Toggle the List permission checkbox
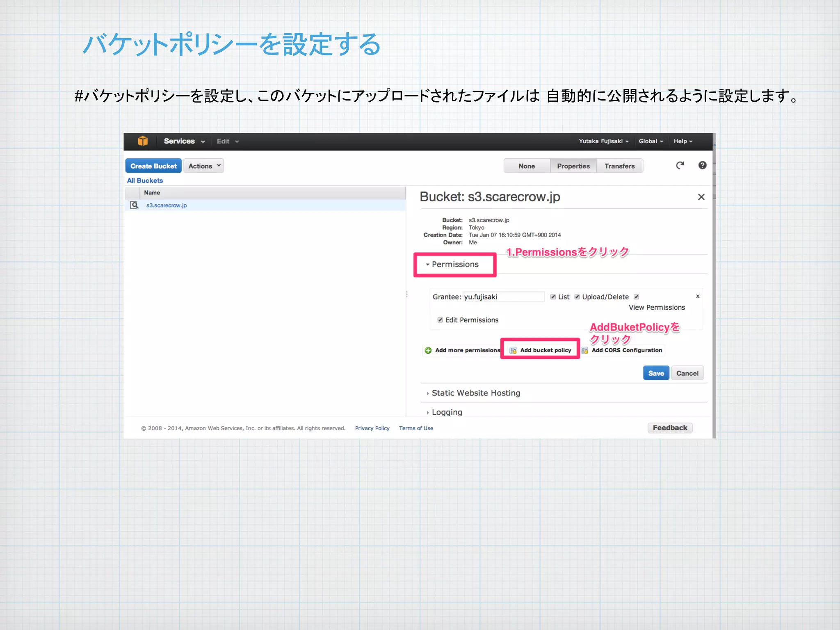The width and height of the screenshot is (840, 630). pos(553,297)
